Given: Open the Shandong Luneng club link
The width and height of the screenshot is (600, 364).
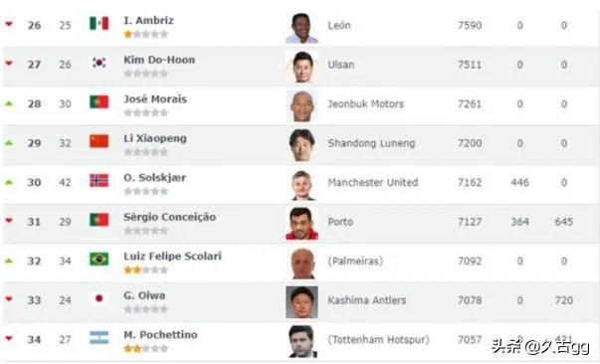Looking at the screenshot, I should coord(371,143).
